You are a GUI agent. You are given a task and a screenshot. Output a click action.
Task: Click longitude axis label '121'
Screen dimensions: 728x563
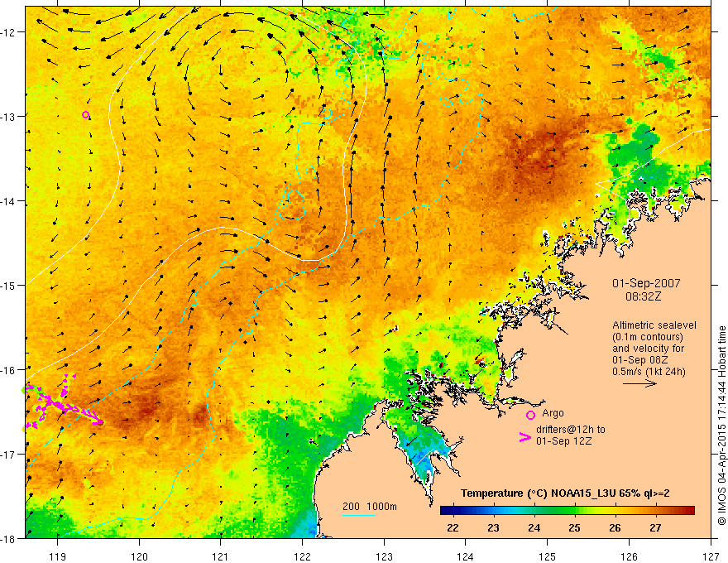[221, 556]
